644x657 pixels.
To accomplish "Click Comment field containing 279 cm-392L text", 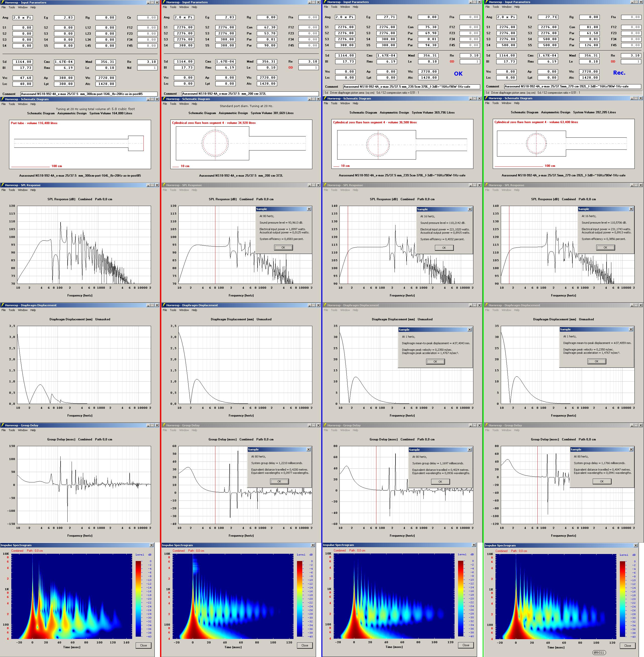I will [x=573, y=86].
